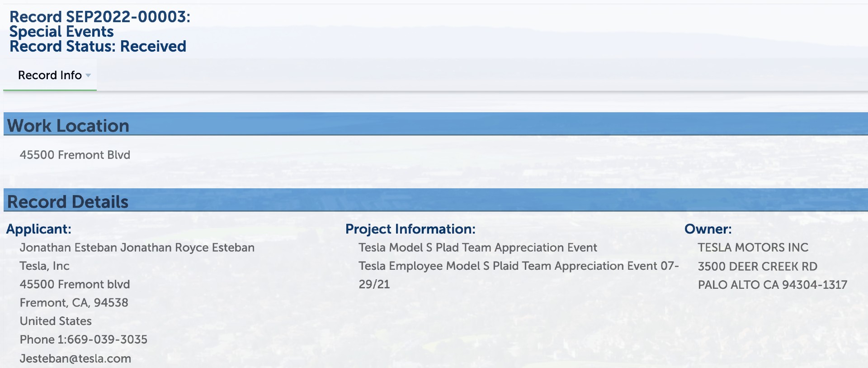The image size is (868, 368).
Task: Open the Record Info tab
Action: pyautogui.click(x=50, y=75)
